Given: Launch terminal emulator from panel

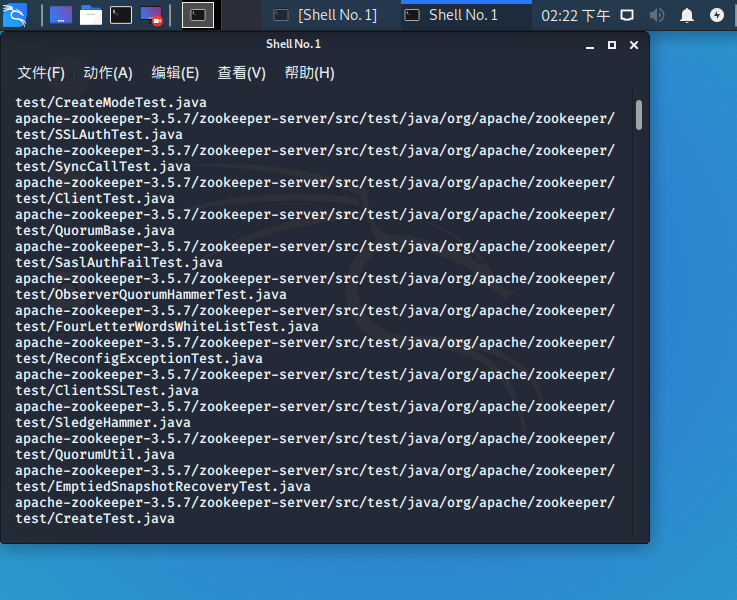Looking at the screenshot, I should coord(121,15).
